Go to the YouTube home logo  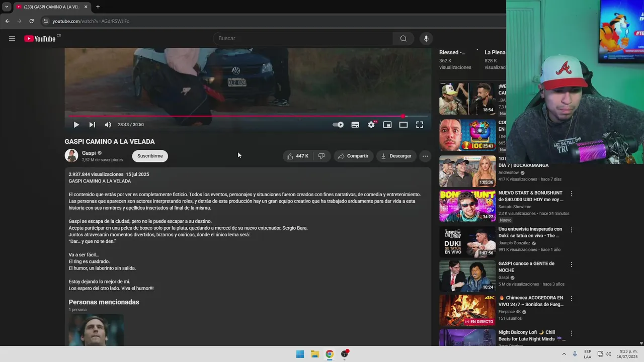click(40, 39)
